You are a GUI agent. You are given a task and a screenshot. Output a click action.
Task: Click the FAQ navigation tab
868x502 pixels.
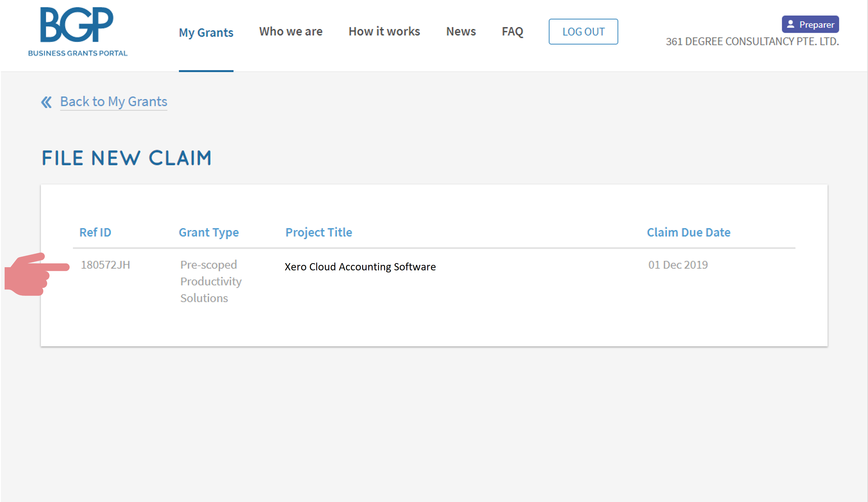click(512, 31)
